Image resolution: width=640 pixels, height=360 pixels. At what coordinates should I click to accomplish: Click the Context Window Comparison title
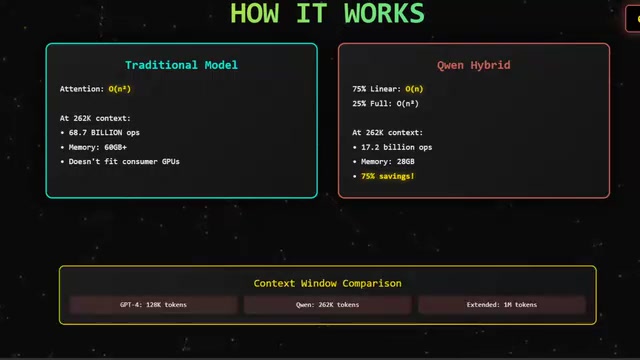tap(327, 283)
